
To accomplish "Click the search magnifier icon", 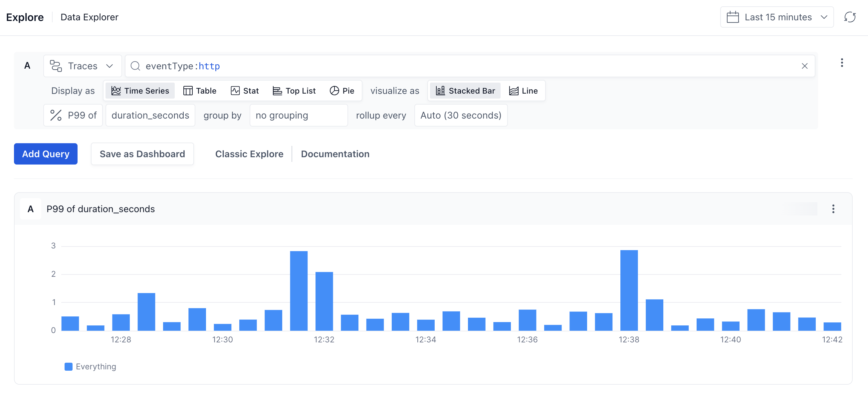I will pyautogui.click(x=135, y=66).
